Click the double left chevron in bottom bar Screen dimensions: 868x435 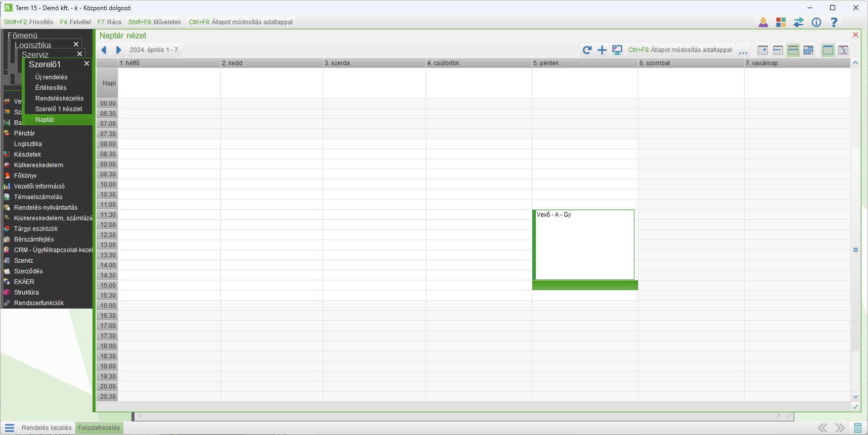coord(823,428)
